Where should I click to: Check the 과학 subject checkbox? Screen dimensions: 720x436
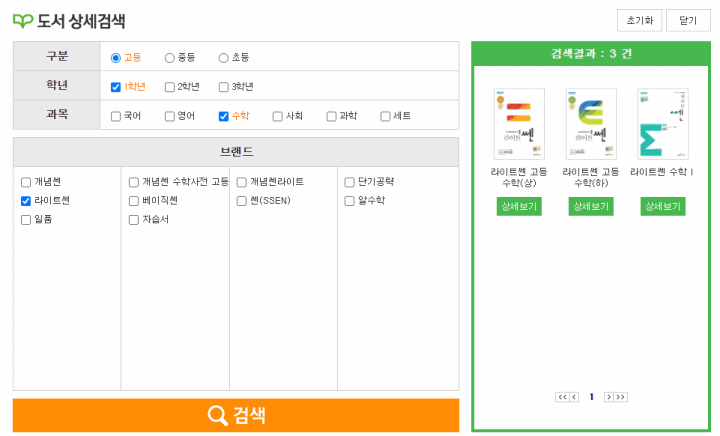[331, 117]
